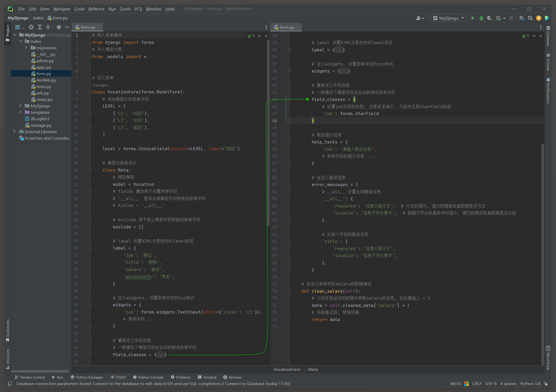Open the Structure tool window
Viewport: 556px width, 392px height.
[x=8, y=359]
